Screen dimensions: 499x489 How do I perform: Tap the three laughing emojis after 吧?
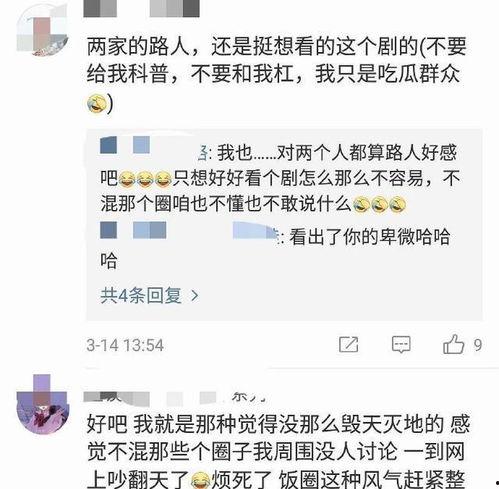(145, 178)
